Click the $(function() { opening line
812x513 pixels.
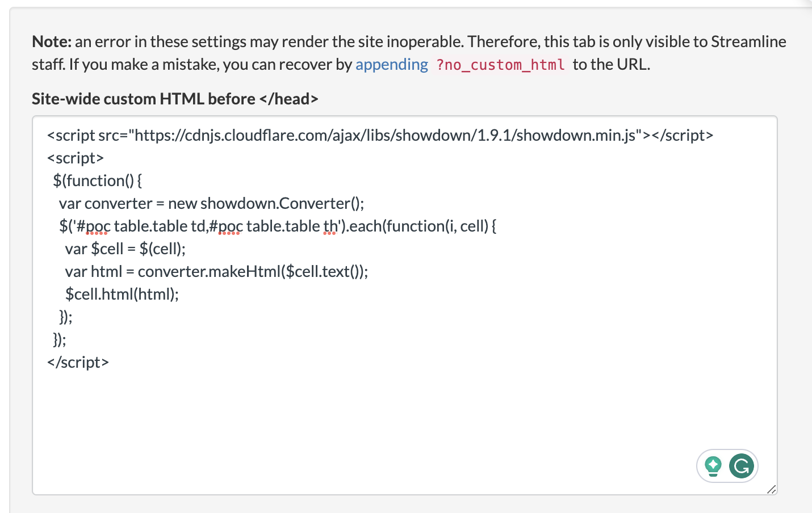pyautogui.click(x=97, y=180)
